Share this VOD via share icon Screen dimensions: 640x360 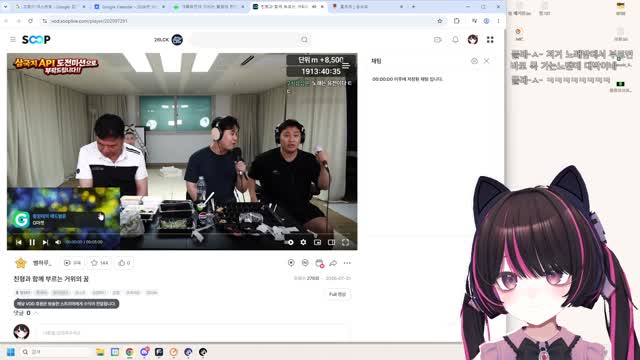(x=333, y=263)
